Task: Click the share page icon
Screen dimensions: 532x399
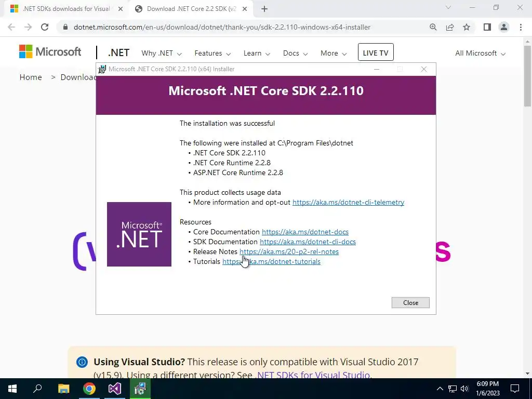Action: (x=450, y=27)
